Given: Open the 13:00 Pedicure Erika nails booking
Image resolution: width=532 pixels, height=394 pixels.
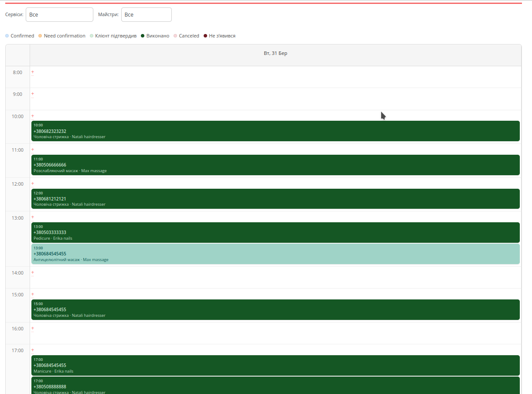Looking at the screenshot, I should pos(275,232).
